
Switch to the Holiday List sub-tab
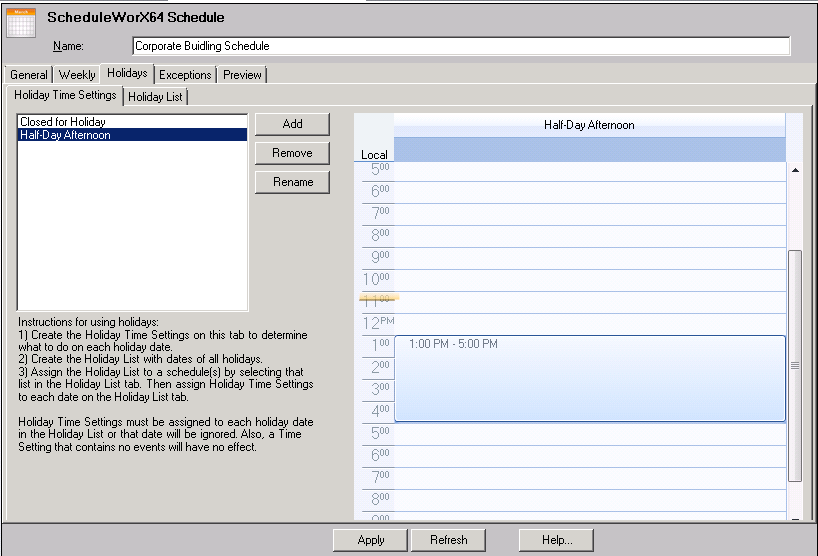[156, 97]
